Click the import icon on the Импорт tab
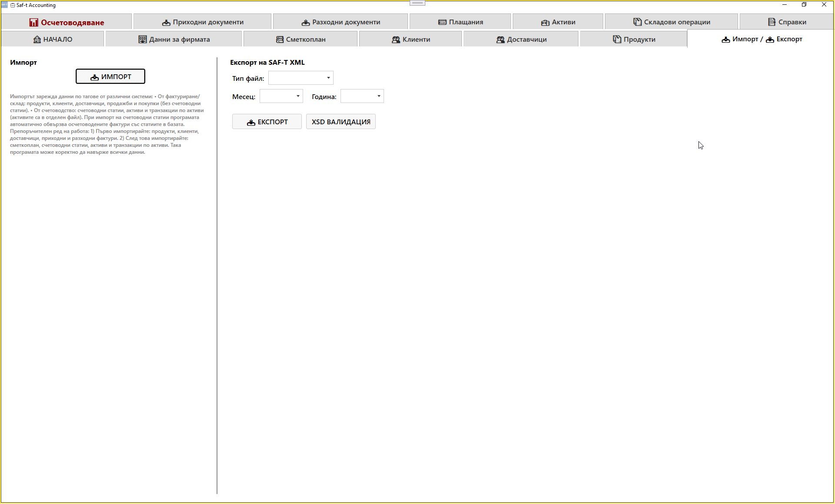 (x=726, y=40)
